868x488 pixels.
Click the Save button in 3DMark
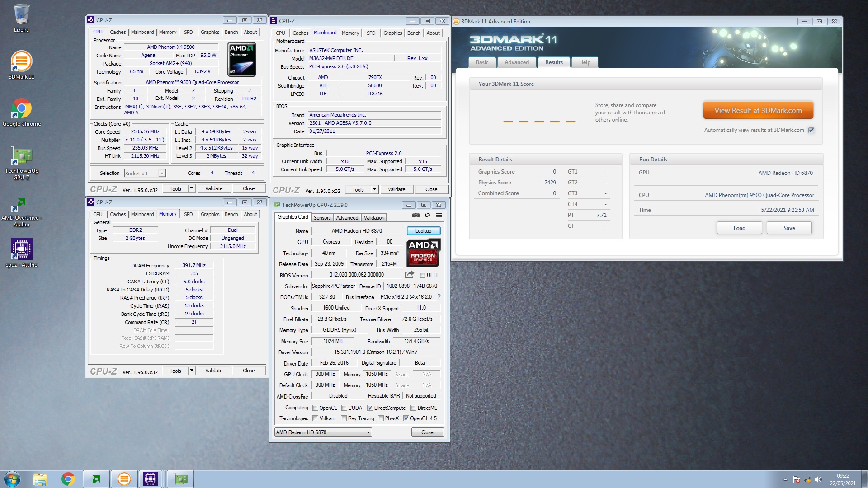tap(789, 228)
